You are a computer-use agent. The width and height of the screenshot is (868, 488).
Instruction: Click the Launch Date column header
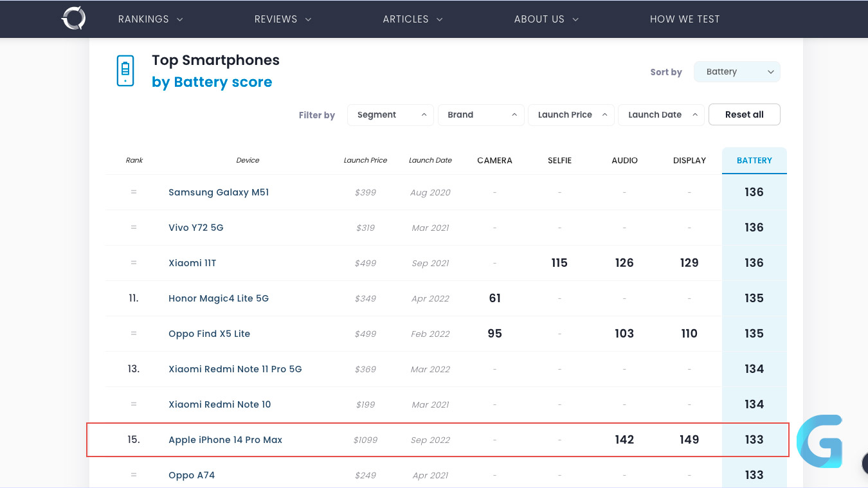[430, 160]
